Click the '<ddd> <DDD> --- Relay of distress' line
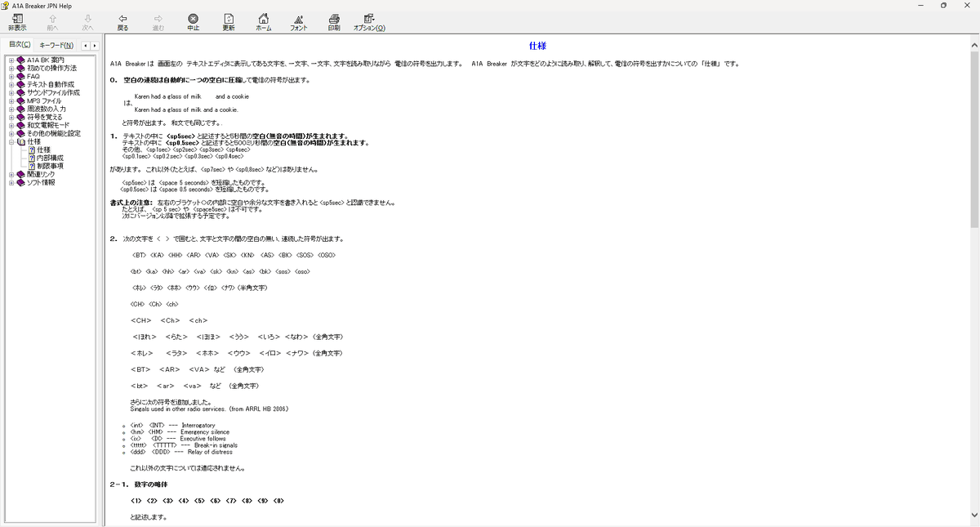980x527 pixels. [x=181, y=451]
